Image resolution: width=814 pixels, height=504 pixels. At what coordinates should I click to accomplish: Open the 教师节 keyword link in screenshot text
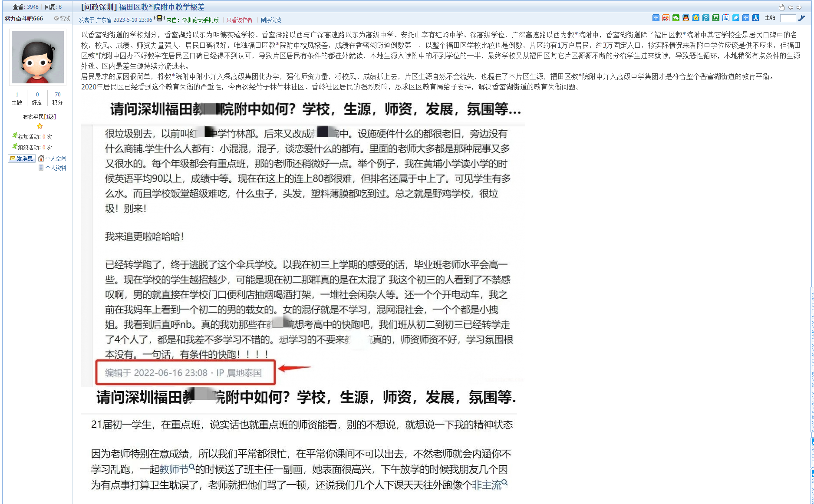(x=174, y=469)
